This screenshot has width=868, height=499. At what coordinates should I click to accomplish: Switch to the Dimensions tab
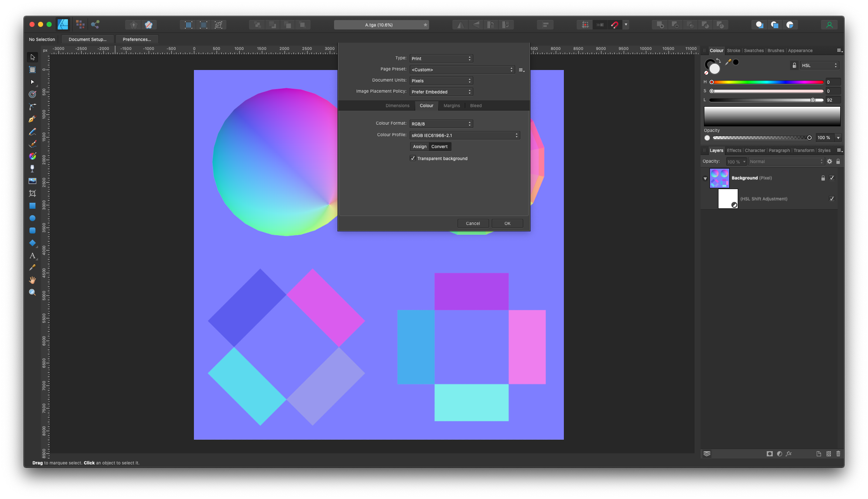[397, 106]
